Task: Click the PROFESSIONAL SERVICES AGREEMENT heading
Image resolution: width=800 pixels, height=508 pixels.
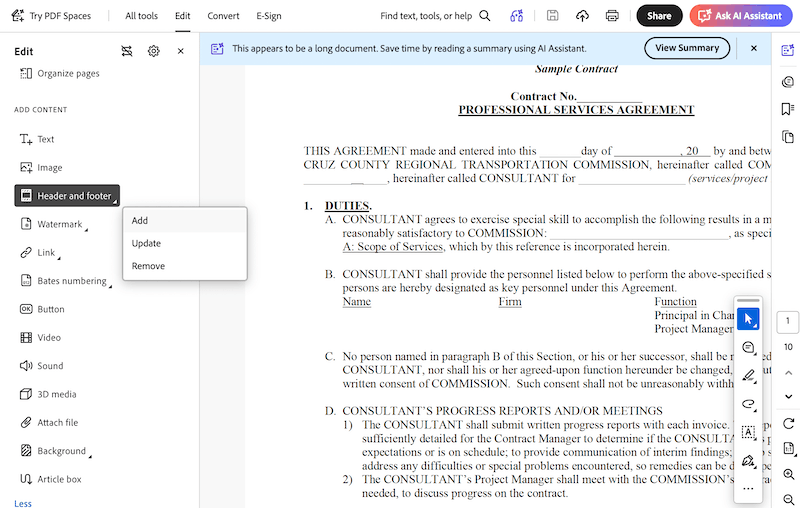Action: click(576, 110)
